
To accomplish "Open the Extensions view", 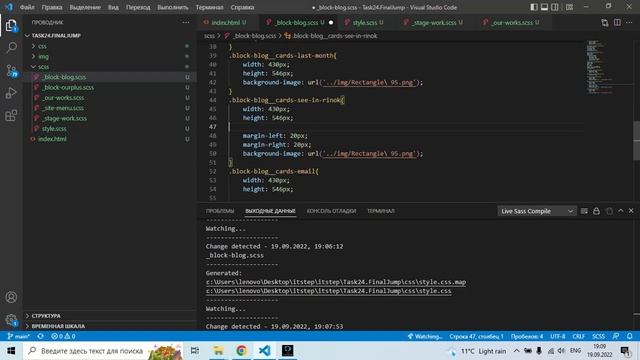I will pyautogui.click(x=11, y=116).
